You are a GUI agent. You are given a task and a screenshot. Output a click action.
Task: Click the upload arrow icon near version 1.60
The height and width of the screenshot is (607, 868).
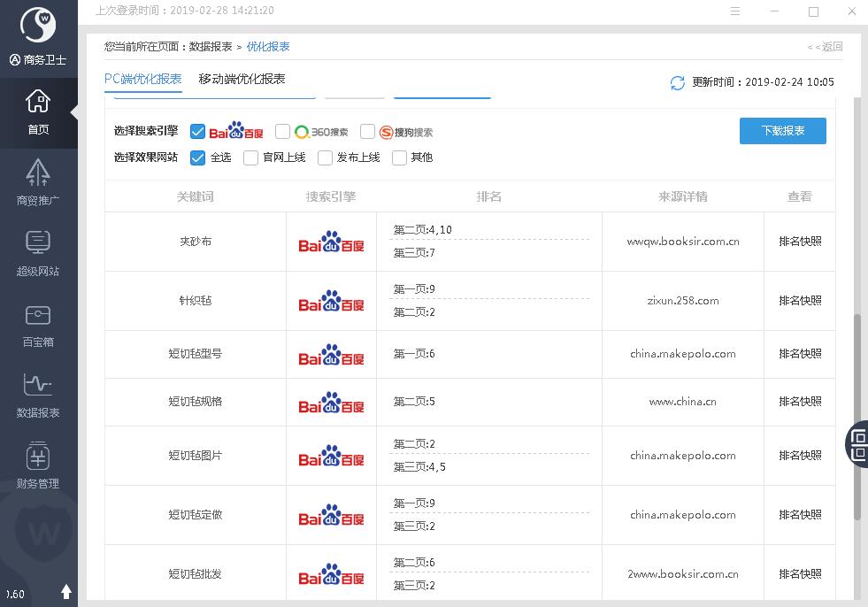point(65,591)
